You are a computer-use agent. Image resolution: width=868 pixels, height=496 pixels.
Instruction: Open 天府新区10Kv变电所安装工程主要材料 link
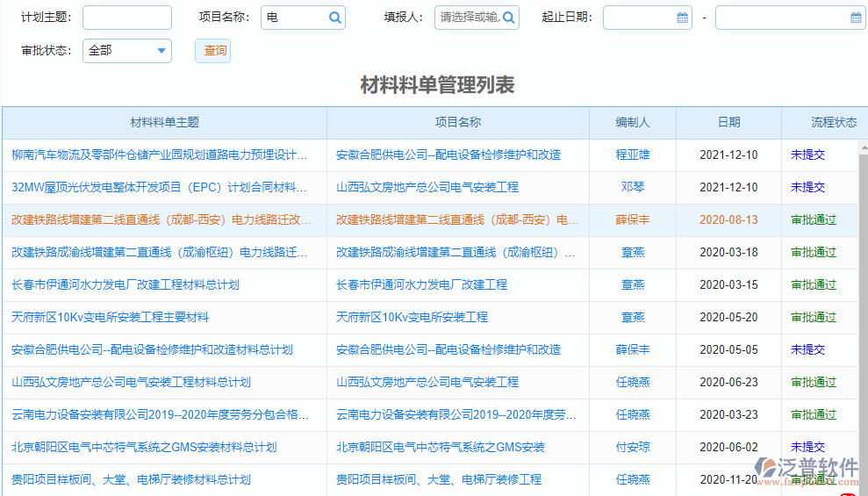tap(111, 317)
